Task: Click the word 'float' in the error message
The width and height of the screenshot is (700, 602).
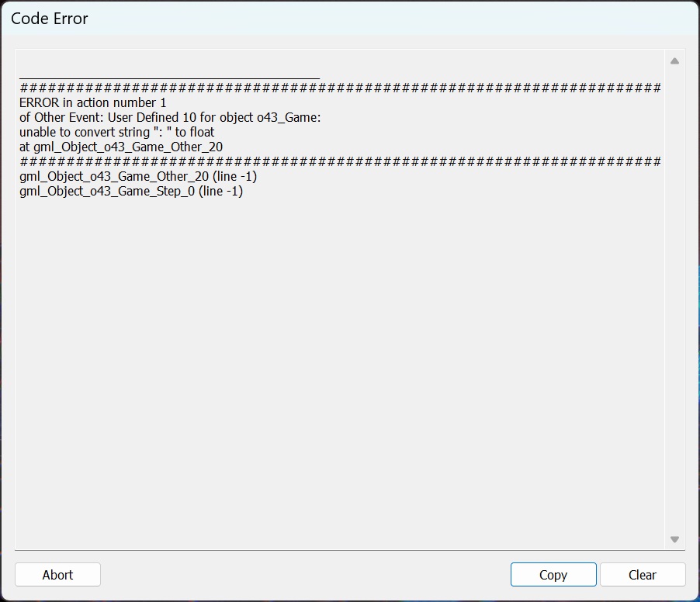Action: click(x=202, y=132)
